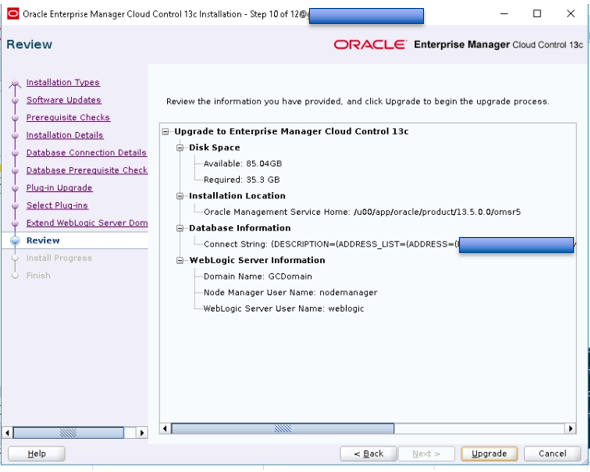This screenshot has height=472, width=590.
Task: Go to the Installation Details step
Action: click(x=65, y=135)
